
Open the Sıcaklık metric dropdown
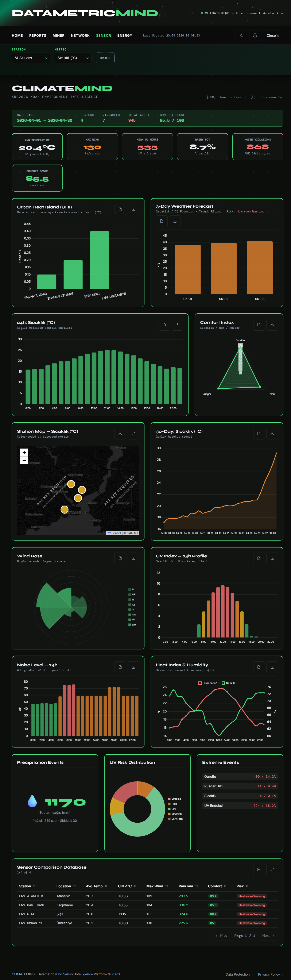pos(73,58)
